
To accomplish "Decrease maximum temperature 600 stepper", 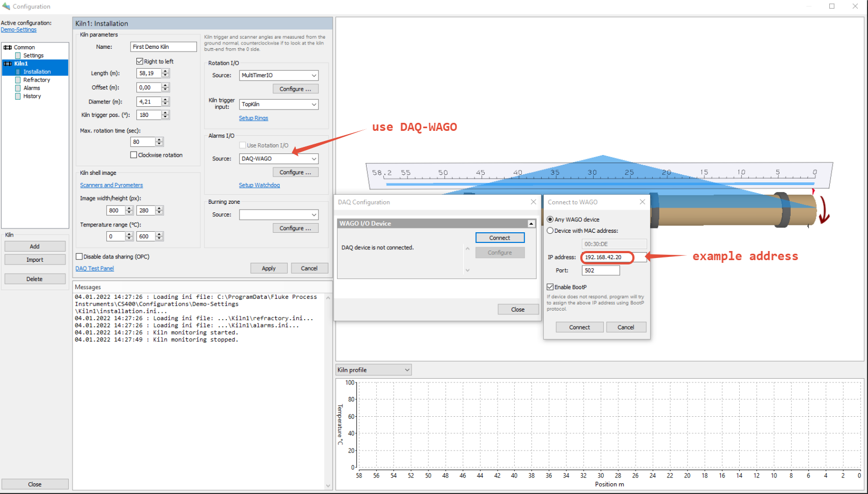I will tap(159, 239).
